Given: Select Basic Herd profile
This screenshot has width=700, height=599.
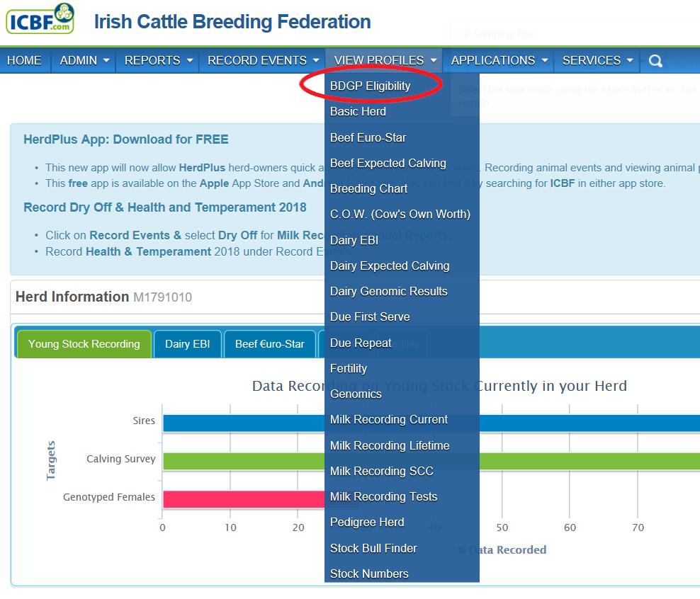Looking at the screenshot, I should pyautogui.click(x=358, y=111).
